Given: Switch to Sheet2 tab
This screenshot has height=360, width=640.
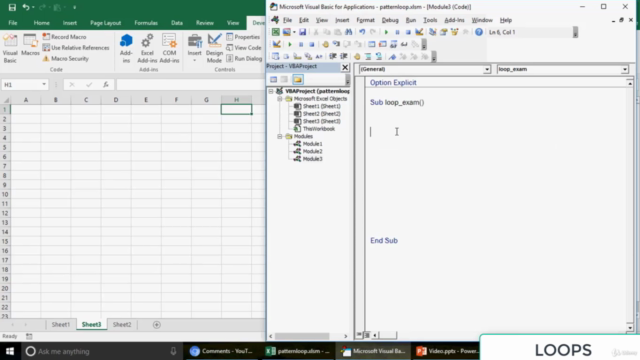Looking at the screenshot, I should [122, 324].
